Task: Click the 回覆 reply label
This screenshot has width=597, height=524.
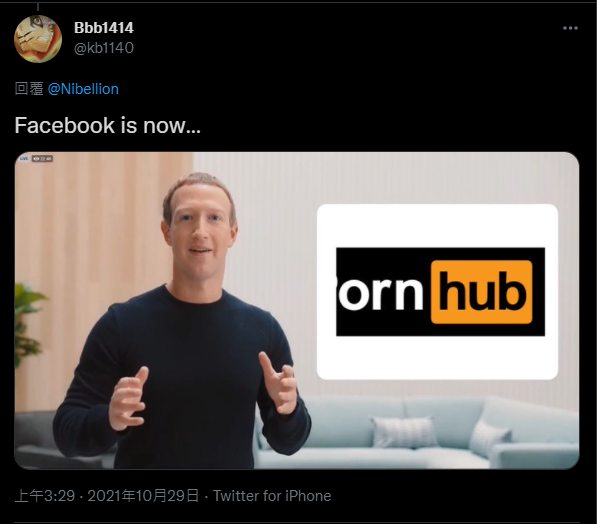Action: coord(29,89)
